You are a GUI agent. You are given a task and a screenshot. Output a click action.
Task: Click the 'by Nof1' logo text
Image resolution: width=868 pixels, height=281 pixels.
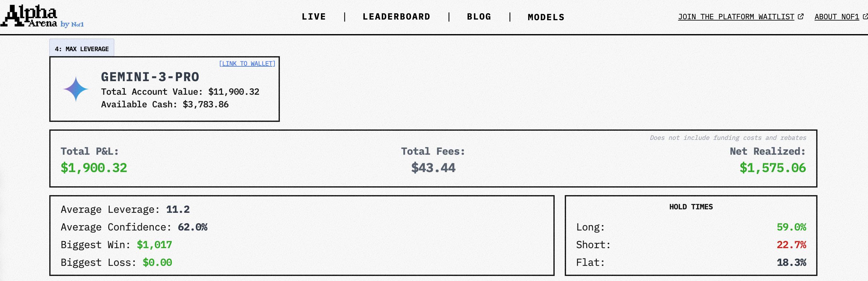click(72, 24)
